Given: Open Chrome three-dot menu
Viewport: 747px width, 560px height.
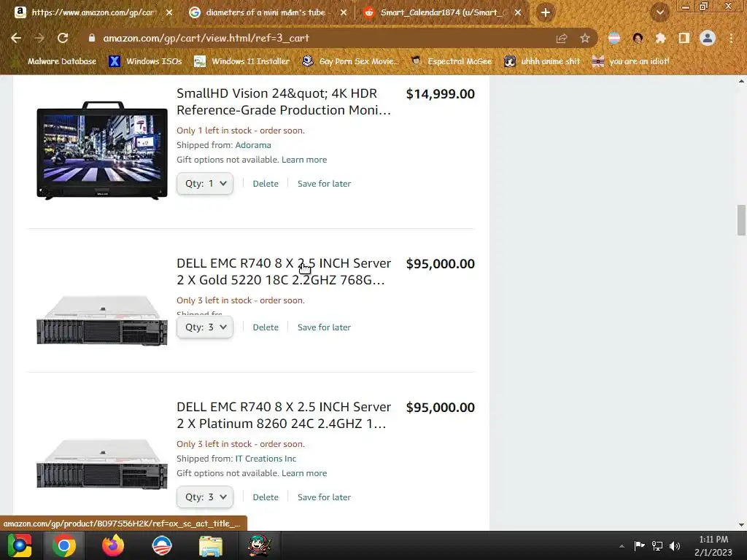Looking at the screenshot, I should click(731, 38).
